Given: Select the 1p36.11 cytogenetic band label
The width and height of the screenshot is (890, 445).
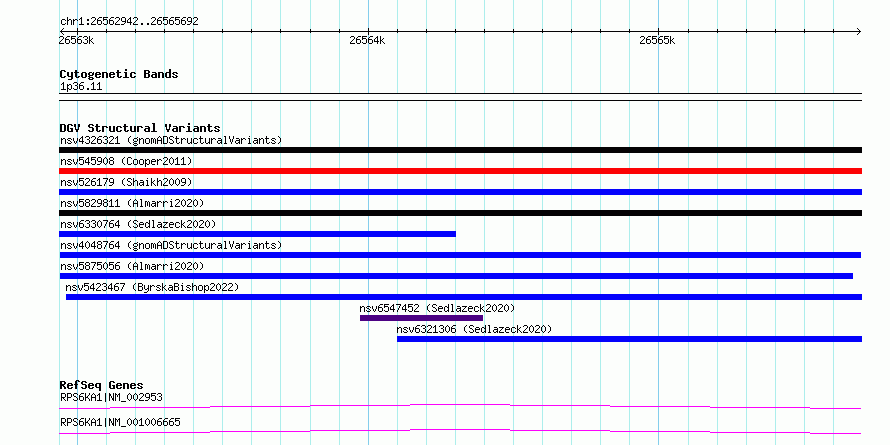Looking at the screenshot, I should (x=81, y=87).
